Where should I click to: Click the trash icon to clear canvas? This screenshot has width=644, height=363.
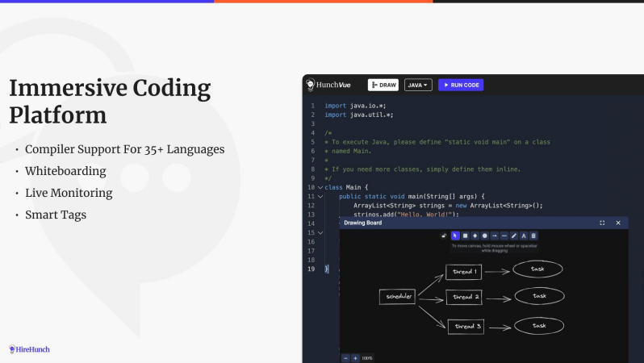533,236
